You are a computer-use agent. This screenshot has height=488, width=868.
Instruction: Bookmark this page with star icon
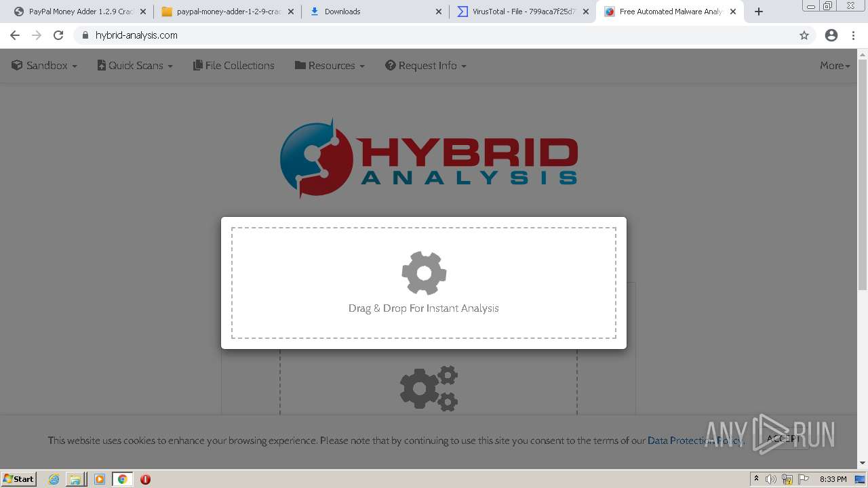(x=804, y=35)
